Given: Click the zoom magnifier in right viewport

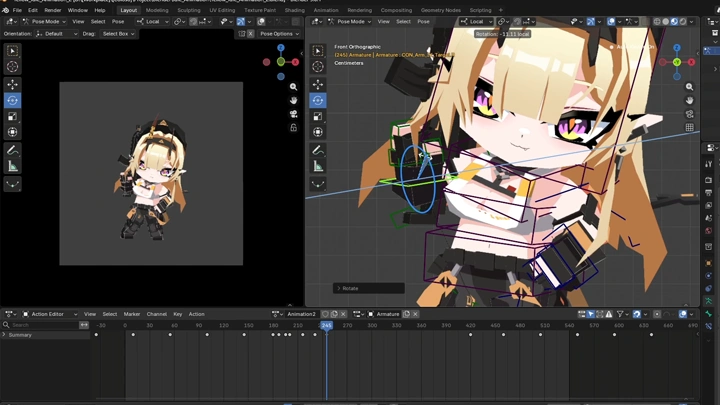Looking at the screenshot, I should click(x=689, y=87).
